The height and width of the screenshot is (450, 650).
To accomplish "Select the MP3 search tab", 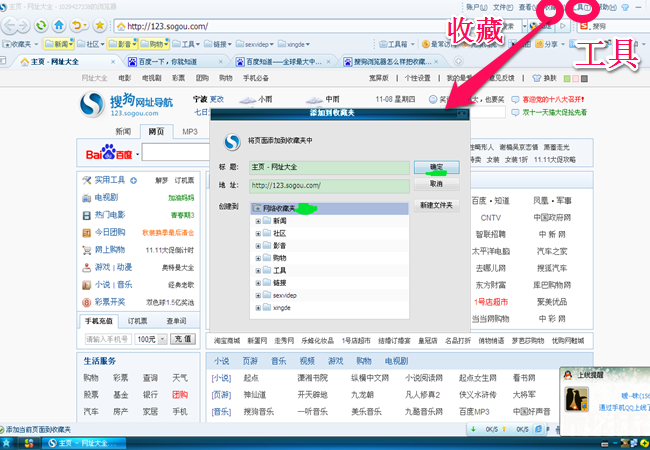I will [x=190, y=132].
